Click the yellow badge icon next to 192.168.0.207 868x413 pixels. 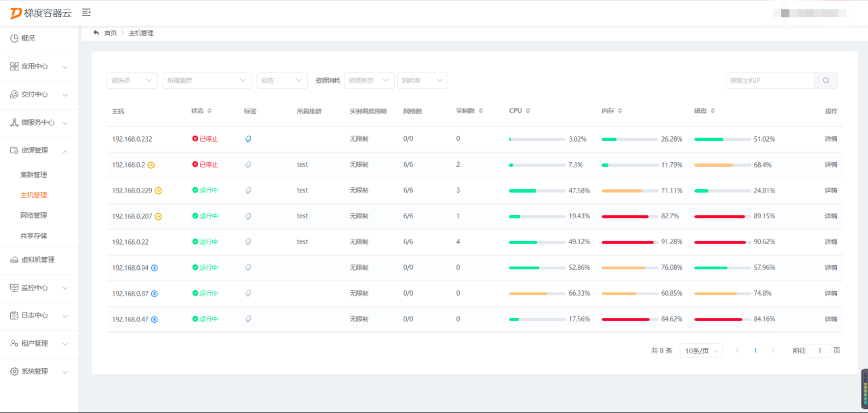158,216
